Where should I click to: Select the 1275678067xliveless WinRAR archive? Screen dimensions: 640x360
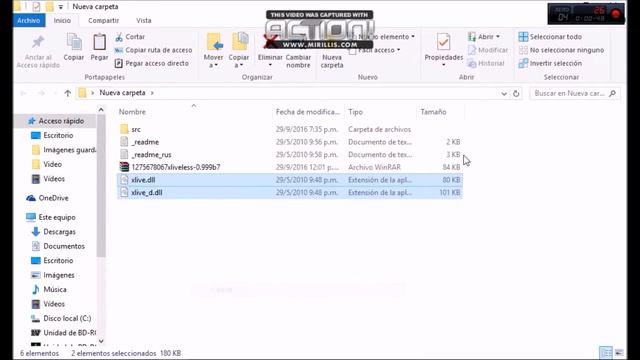click(x=176, y=167)
